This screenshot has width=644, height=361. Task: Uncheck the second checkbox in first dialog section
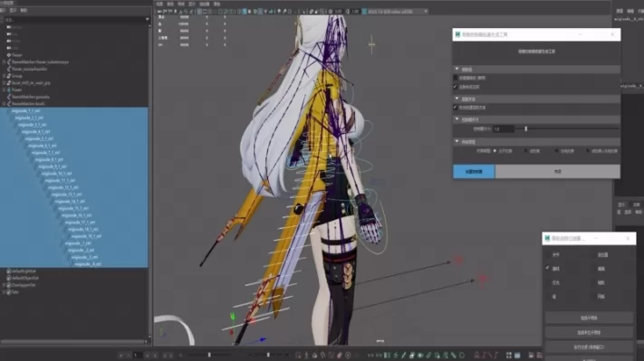455,87
